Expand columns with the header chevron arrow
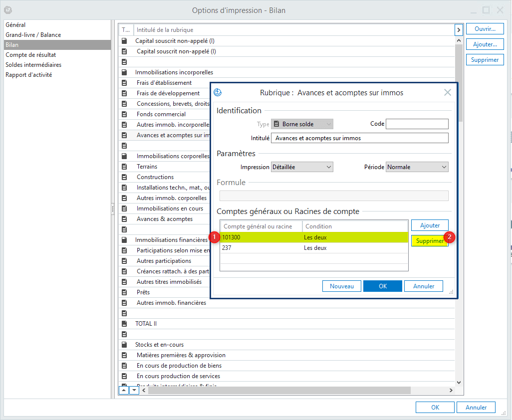This screenshot has width=512, height=420. click(459, 30)
